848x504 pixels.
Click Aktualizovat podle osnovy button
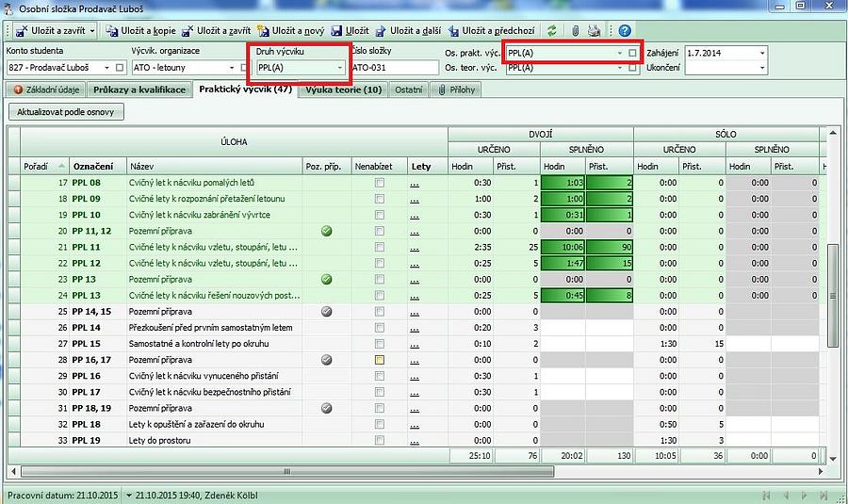pyautogui.click(x=66, y=112)
